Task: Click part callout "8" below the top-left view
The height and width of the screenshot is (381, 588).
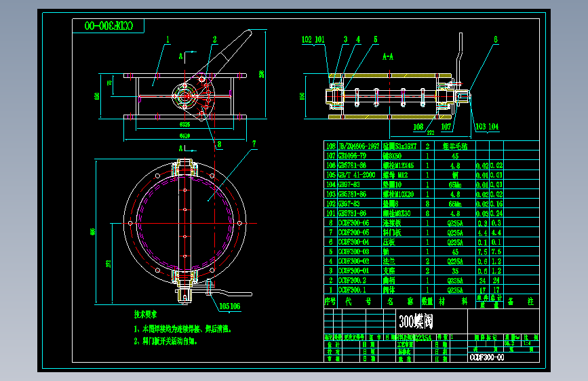Action: tap(219, 144)
